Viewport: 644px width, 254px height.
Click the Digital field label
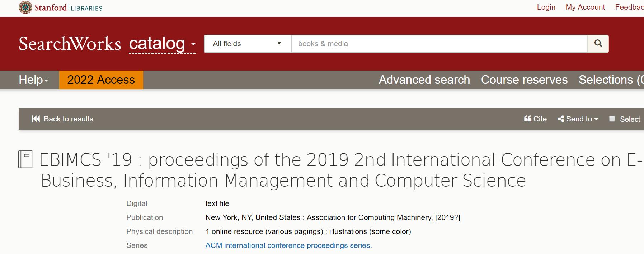point(137,203)
